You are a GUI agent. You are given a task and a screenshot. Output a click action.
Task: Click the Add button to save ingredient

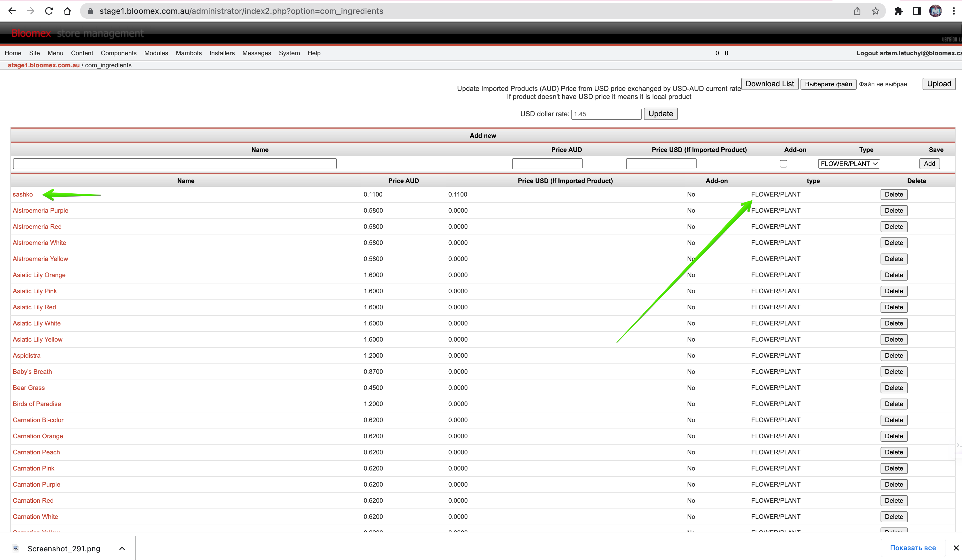tap(929, 164)
